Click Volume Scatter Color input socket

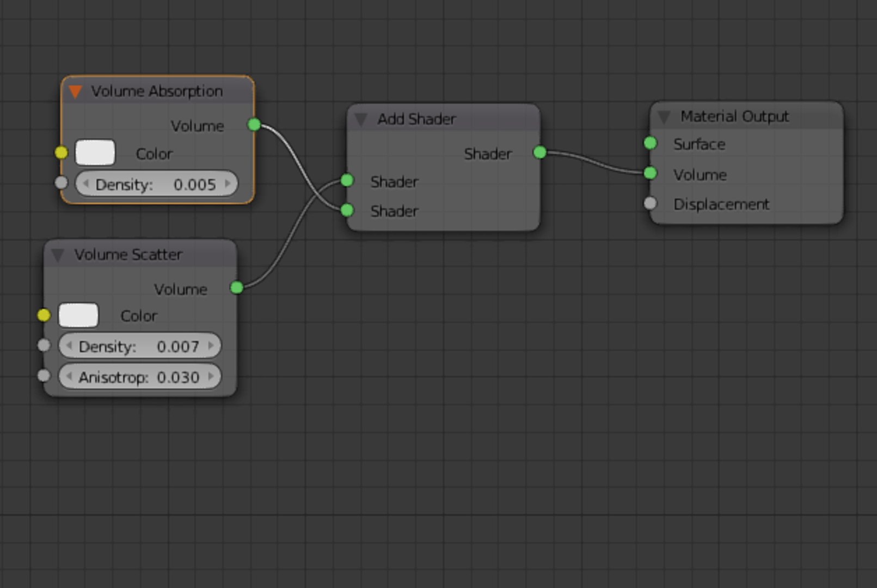44,315
